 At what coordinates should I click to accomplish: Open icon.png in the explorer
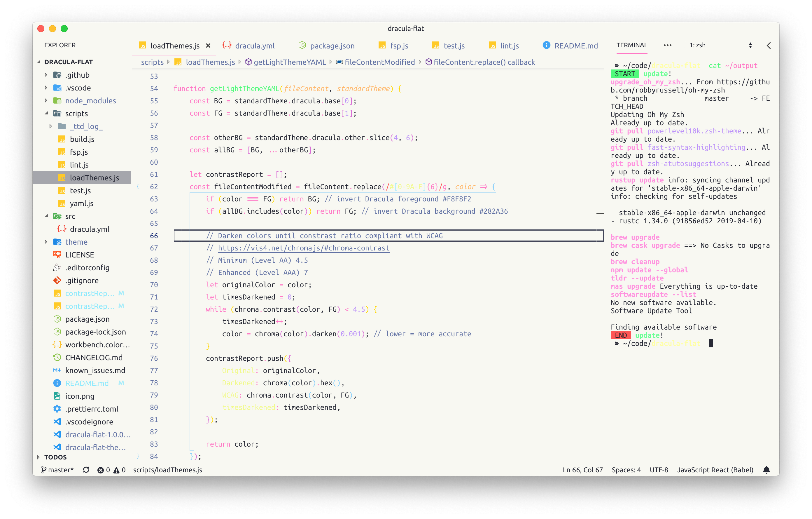pyautogui.click(x=80, y=396)
